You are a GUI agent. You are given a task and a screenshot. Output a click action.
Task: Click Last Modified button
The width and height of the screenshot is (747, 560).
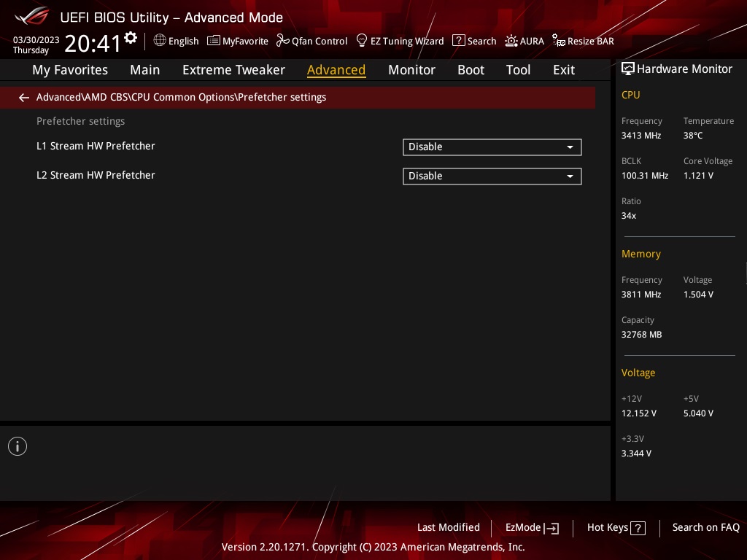click(x=449, y=528)
